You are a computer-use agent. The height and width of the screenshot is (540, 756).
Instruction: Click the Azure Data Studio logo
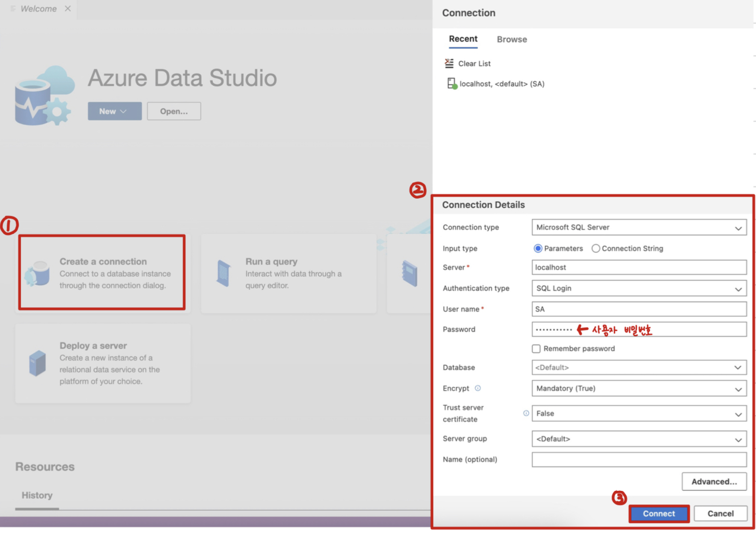point(45,95)
